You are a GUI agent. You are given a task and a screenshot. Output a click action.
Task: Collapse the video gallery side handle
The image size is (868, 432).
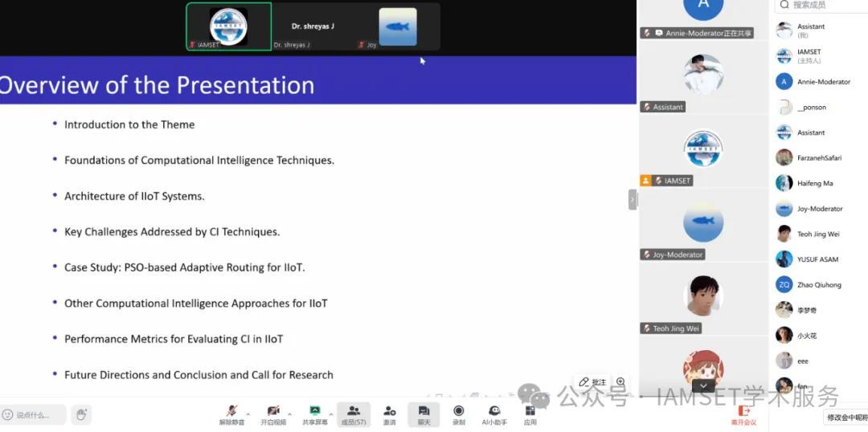633,200
